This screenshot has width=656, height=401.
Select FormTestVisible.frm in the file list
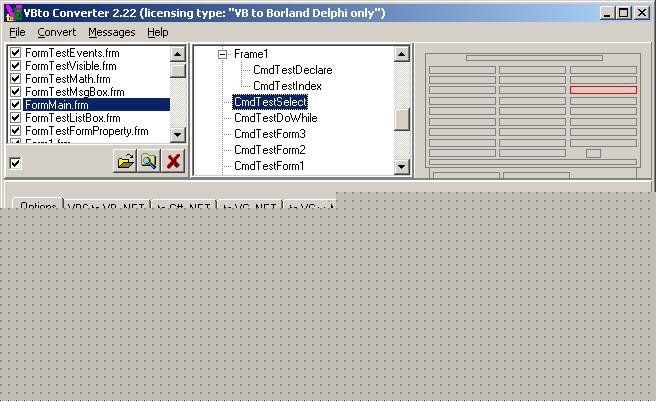(71, 66)
